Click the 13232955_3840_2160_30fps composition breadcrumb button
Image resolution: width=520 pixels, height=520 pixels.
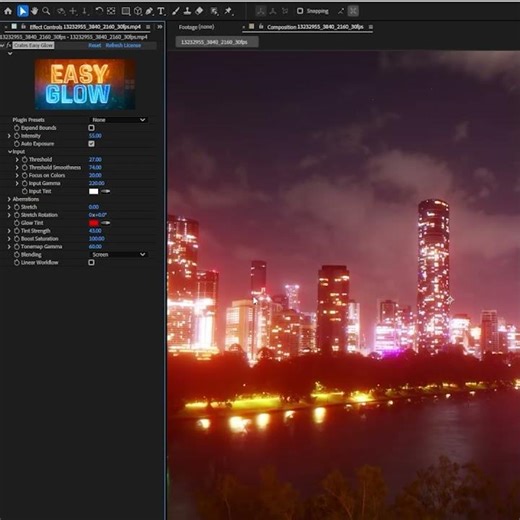[217, 42]
